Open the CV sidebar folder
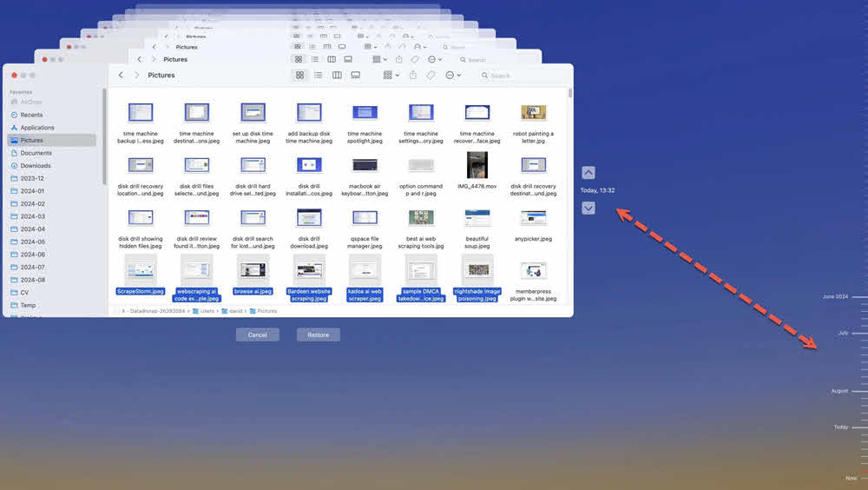The width and height of the screenshot is (868, 490). click(x=51, y=293)
